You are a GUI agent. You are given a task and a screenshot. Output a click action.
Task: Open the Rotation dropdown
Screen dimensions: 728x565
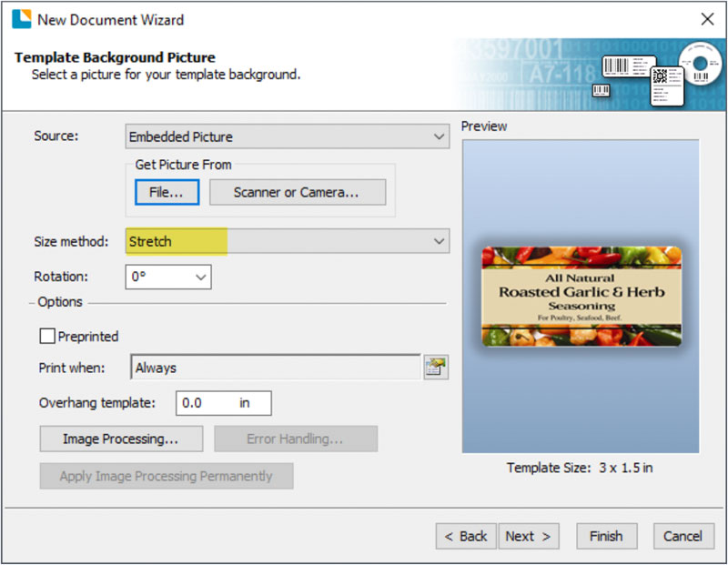coord(168,277)
